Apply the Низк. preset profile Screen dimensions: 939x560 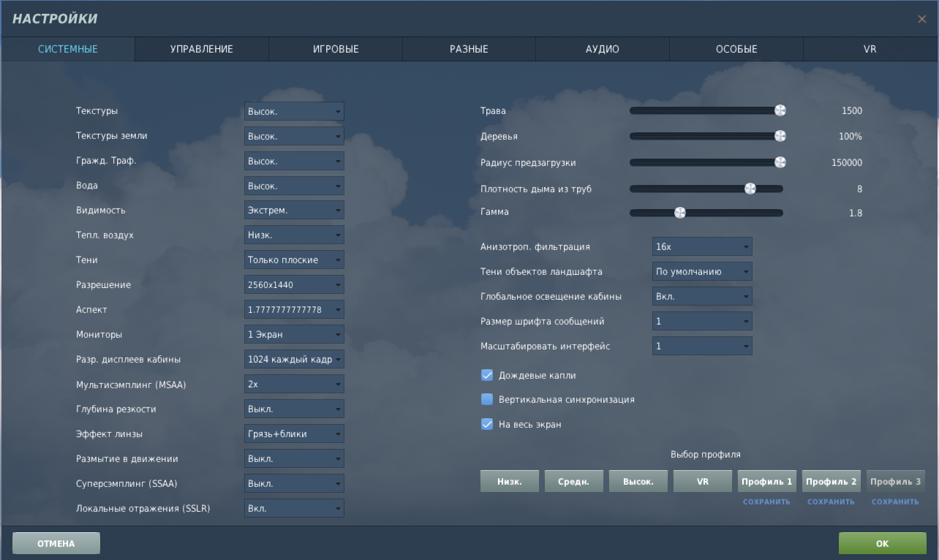coord(510,482)
